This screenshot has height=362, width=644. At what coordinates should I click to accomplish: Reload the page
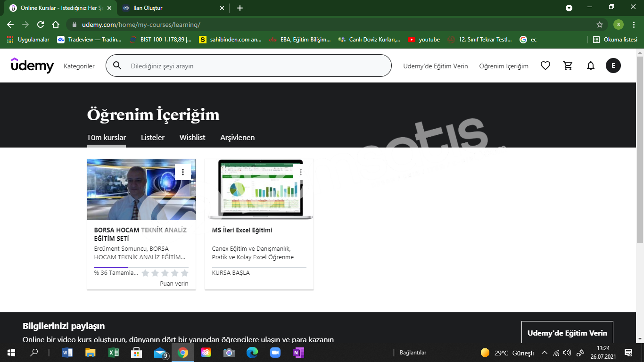41,25
